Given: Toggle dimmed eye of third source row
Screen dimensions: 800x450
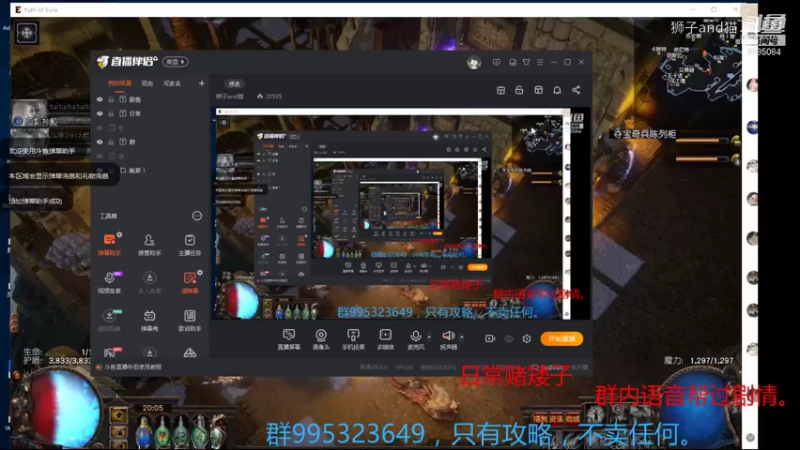Looking at the screenshot, I should coord(99,128).
